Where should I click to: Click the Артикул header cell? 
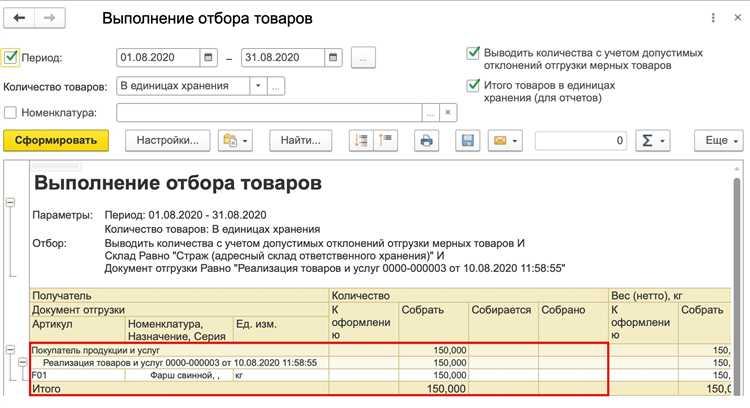click(77, 330)
